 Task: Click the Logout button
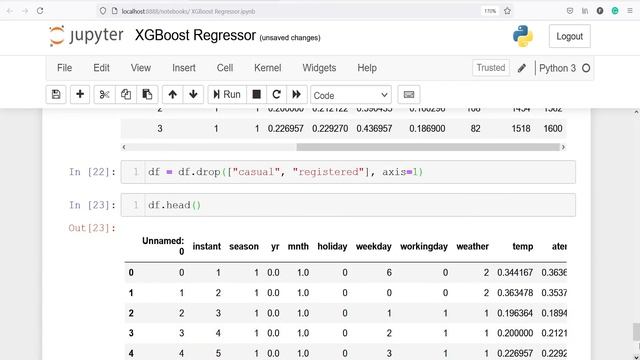569,36
